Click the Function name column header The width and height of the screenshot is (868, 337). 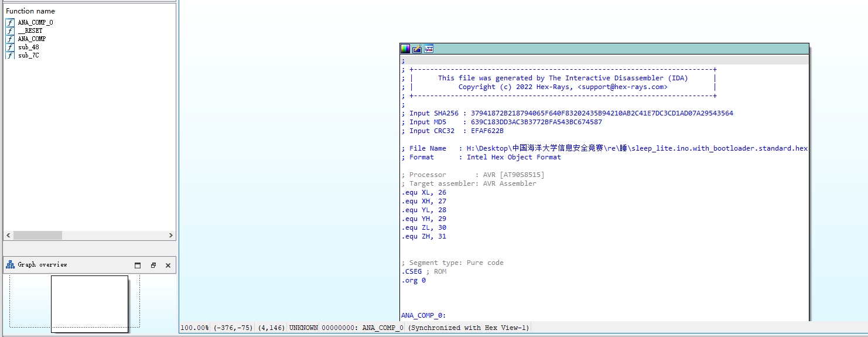point(30,11)
